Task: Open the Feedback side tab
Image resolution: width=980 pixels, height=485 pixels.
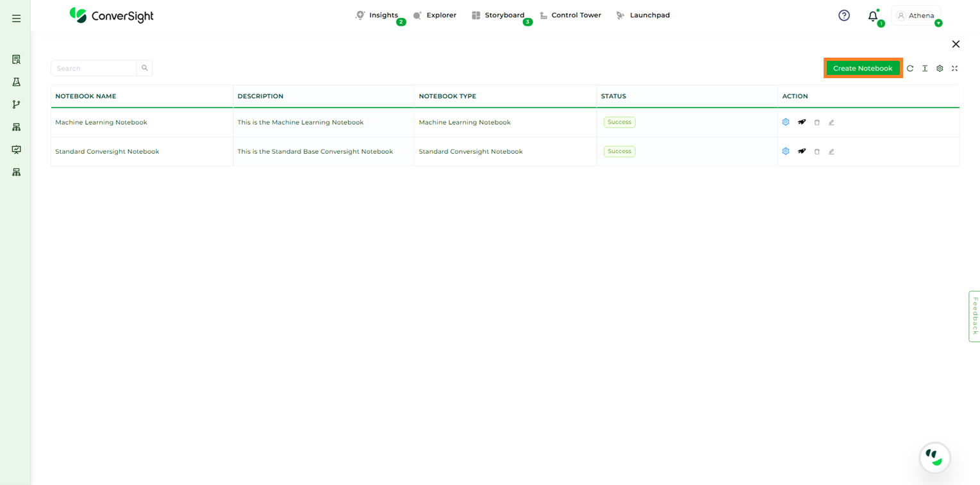Action: 974,316
